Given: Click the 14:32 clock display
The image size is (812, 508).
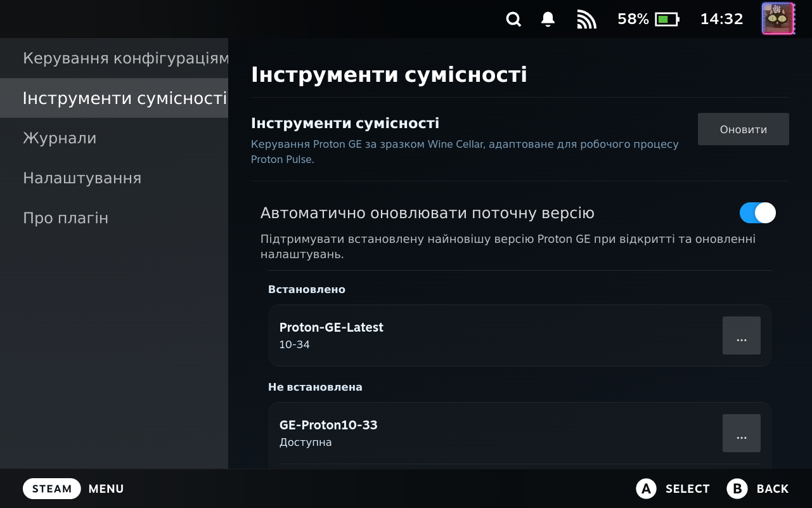Looking at the screenshot, I should coord(721,20).
